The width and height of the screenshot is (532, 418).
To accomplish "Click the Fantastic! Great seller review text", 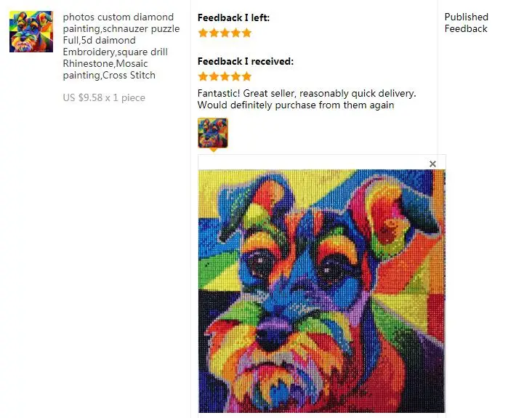I will [x=307, y=99].
